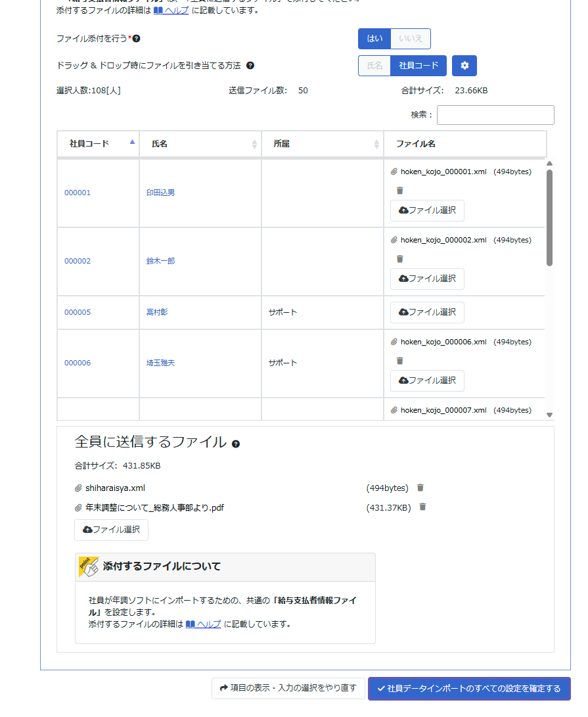The height and width of the screenshot is (717, 588).
Task: Remove shiharaisya.xml with the trash icon
Action: click(420, 488)
